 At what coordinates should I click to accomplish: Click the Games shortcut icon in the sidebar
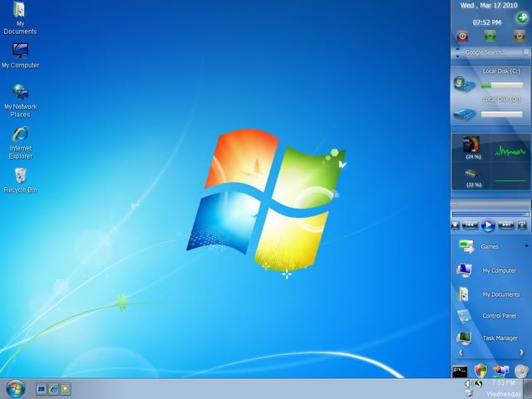click(x=466, y=247)
